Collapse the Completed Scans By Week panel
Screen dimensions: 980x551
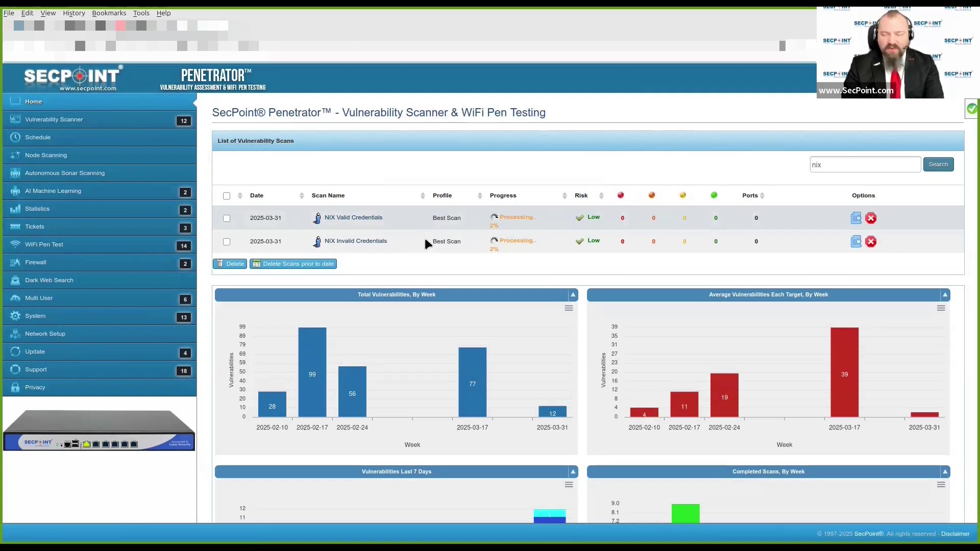click(x=945, y=472)
